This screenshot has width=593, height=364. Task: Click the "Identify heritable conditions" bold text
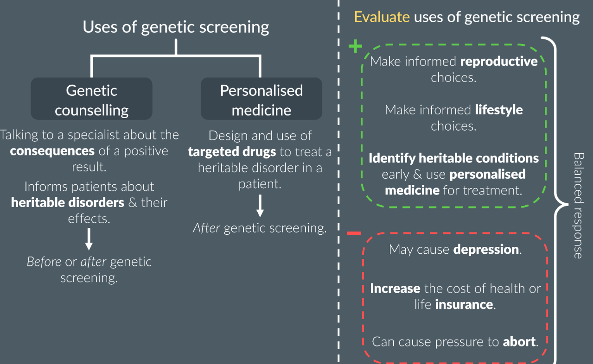coord(453,158)
